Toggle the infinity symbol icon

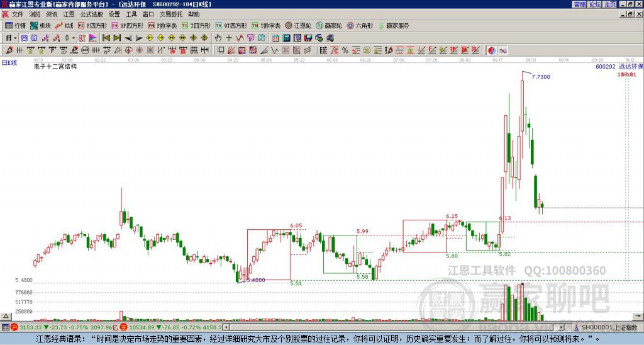[x=502, y=50]
